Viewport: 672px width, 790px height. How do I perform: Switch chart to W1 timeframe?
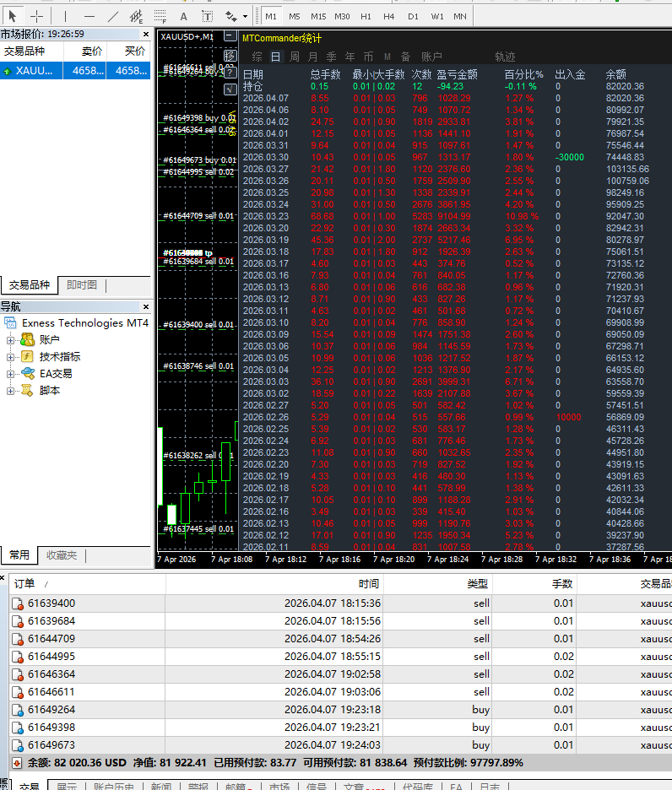437,16
